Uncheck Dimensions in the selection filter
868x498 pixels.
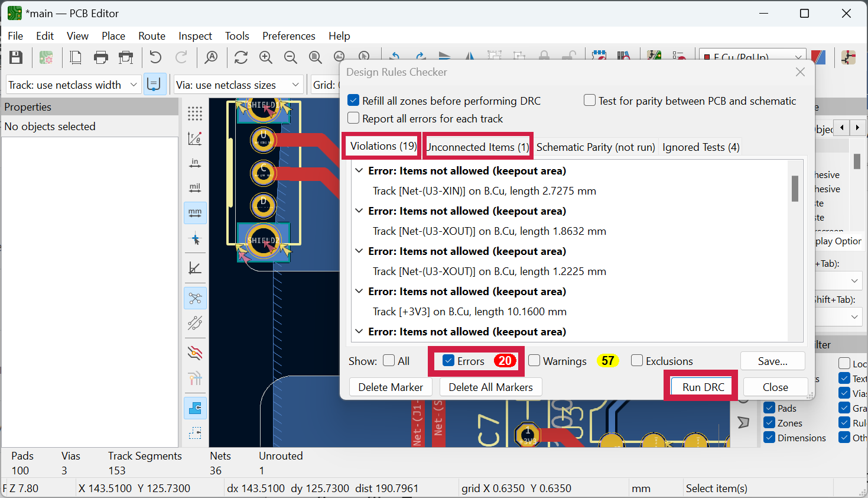pyautogui.click(x=769, y=438)
